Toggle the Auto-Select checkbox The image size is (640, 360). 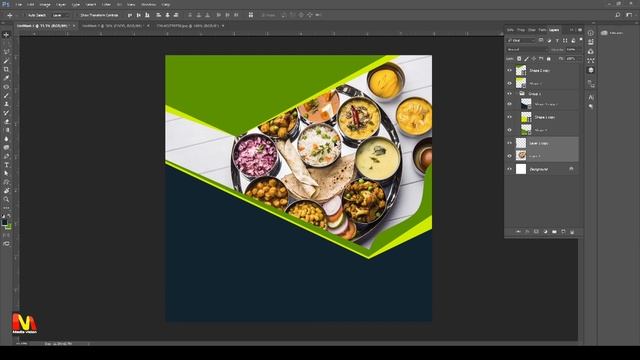(25, 15)
